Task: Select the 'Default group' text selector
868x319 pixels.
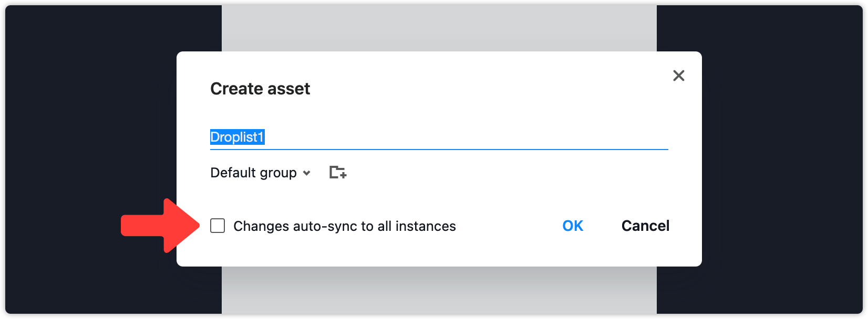Action: 253,173
